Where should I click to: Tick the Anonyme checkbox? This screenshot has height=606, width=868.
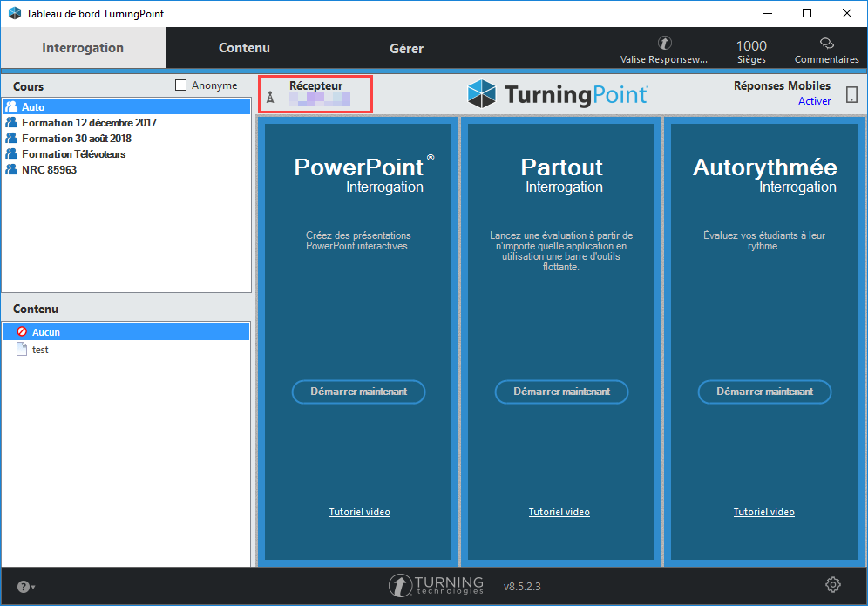click(x=180, y=85)
